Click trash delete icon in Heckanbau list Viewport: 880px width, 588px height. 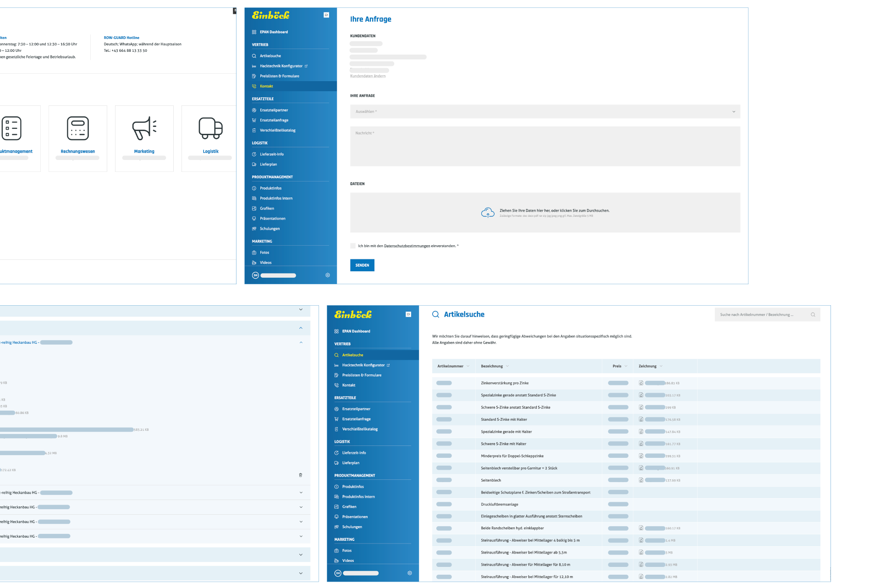coord(301,475)
